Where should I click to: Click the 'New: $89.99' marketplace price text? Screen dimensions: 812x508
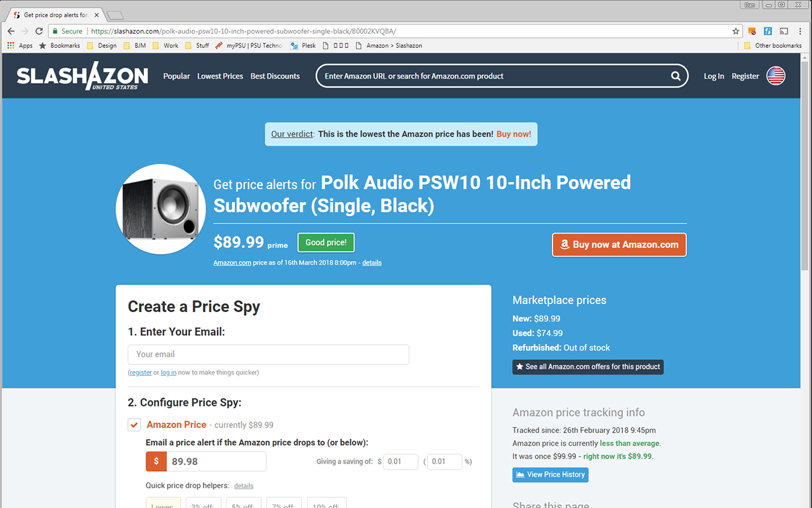tap(536, 318)
